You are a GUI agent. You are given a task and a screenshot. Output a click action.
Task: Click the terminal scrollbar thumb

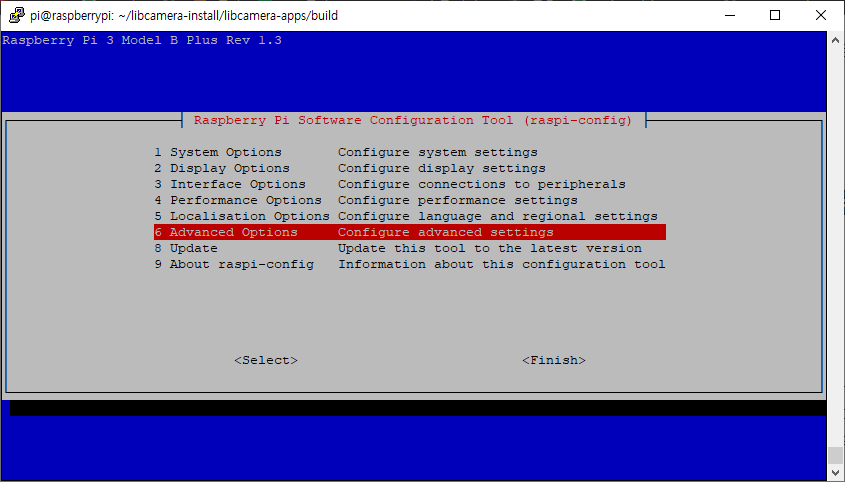tap(835, 456)
